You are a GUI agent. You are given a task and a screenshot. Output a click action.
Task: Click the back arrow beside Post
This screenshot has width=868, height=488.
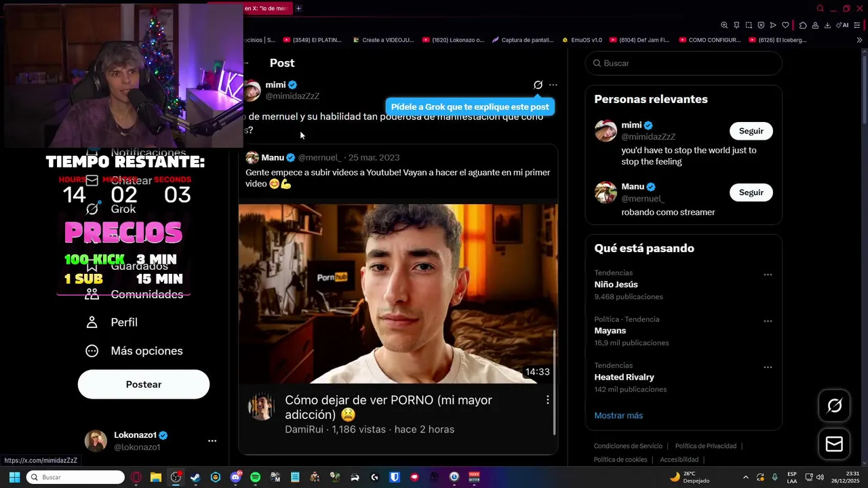tap(247, 62)
